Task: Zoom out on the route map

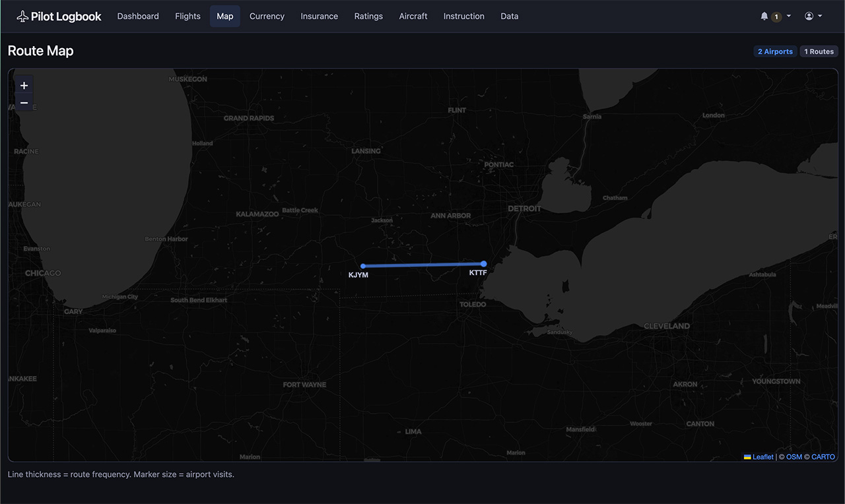Action: (x=24, y=103)
